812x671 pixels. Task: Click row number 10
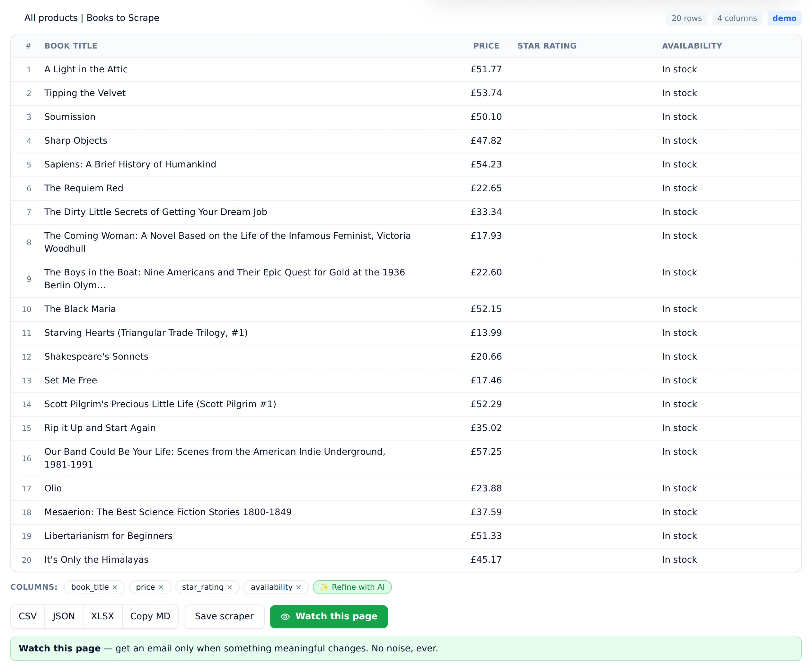point(26,309)
